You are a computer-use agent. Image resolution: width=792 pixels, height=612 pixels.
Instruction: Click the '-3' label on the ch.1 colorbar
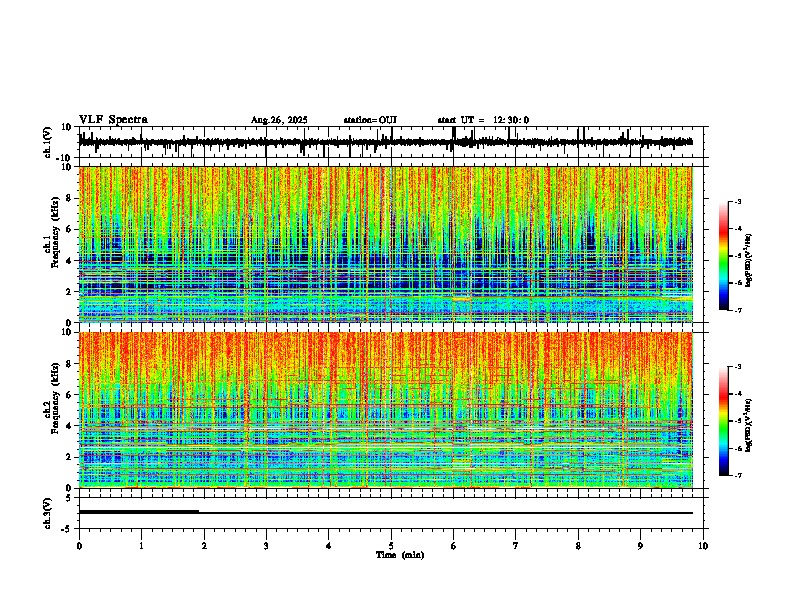[737, 201]
